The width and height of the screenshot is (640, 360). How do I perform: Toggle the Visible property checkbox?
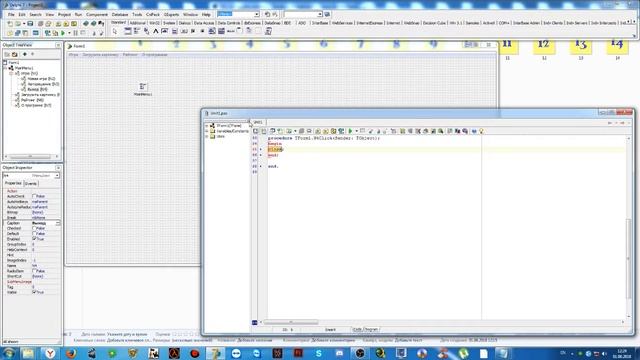(x=34, y=292)
